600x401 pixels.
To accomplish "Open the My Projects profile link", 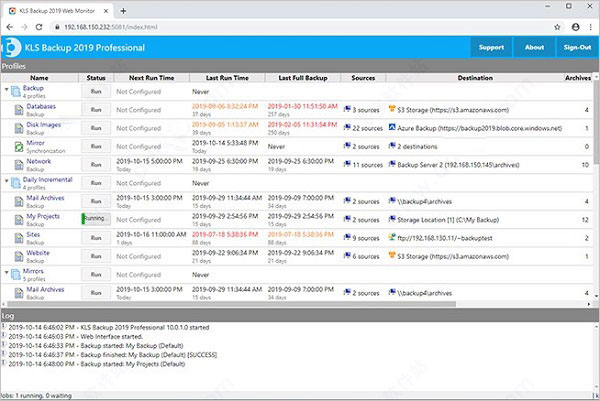I will tap(43, 216).
